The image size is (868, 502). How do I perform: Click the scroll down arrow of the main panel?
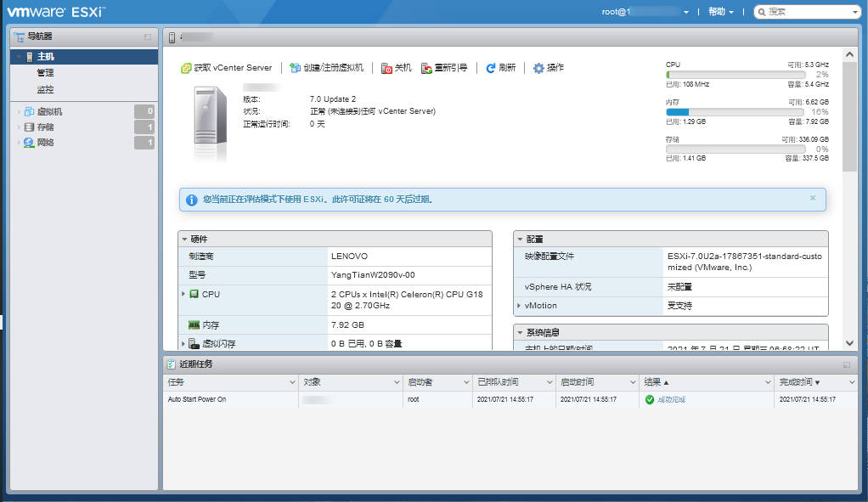coord(849,343)
